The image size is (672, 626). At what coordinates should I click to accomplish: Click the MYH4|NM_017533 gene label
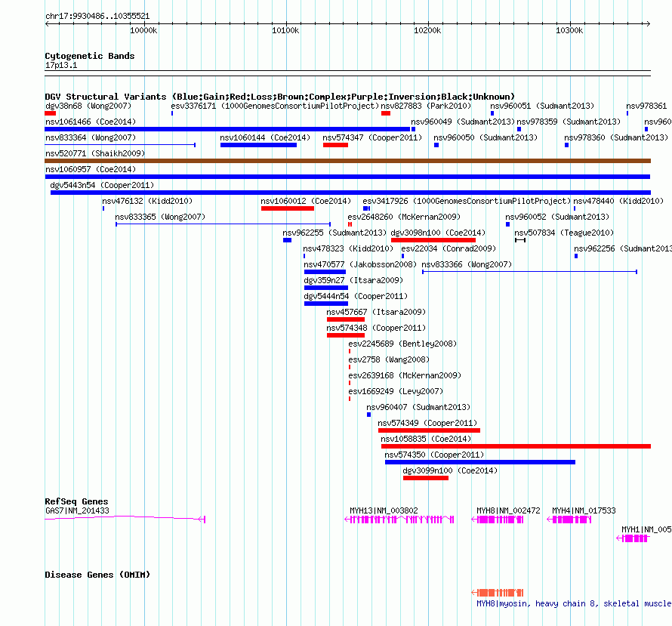click(x=584, y=510)
